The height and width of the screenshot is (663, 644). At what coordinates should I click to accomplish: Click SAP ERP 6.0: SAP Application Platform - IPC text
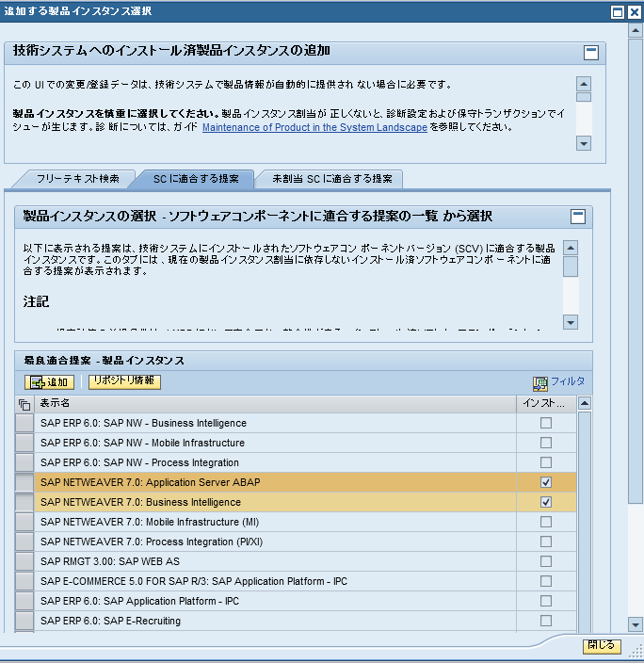coord(139,601)
